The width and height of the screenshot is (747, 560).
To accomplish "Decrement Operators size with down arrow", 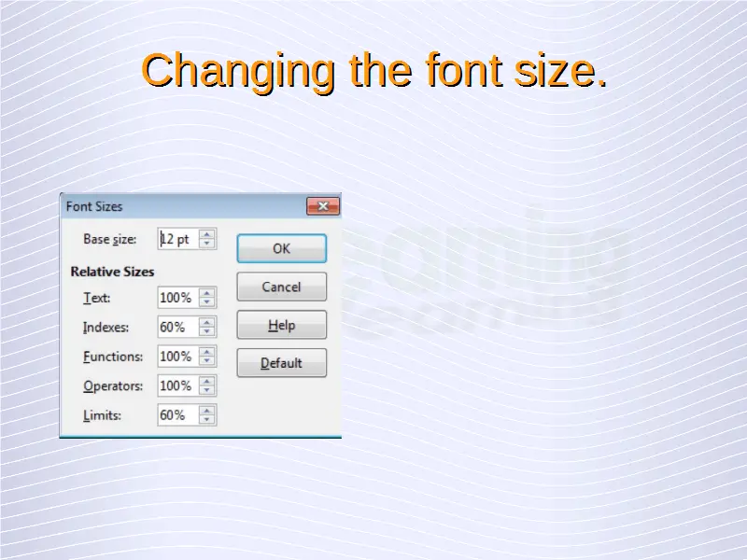I will (x=207, y=391).
